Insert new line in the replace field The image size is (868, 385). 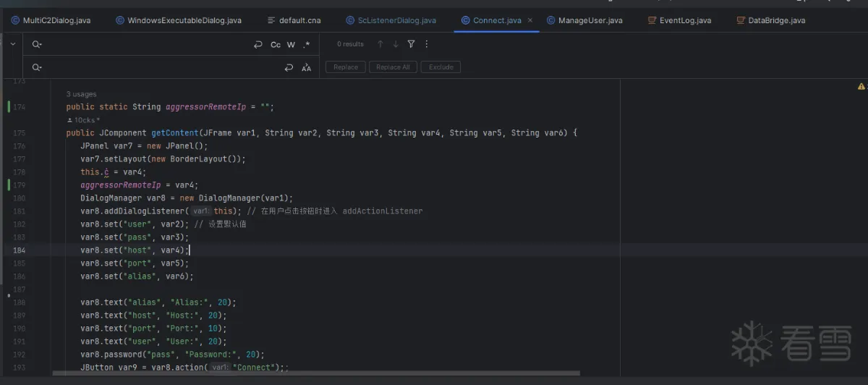pyautogui.click(x=289, y=67)
